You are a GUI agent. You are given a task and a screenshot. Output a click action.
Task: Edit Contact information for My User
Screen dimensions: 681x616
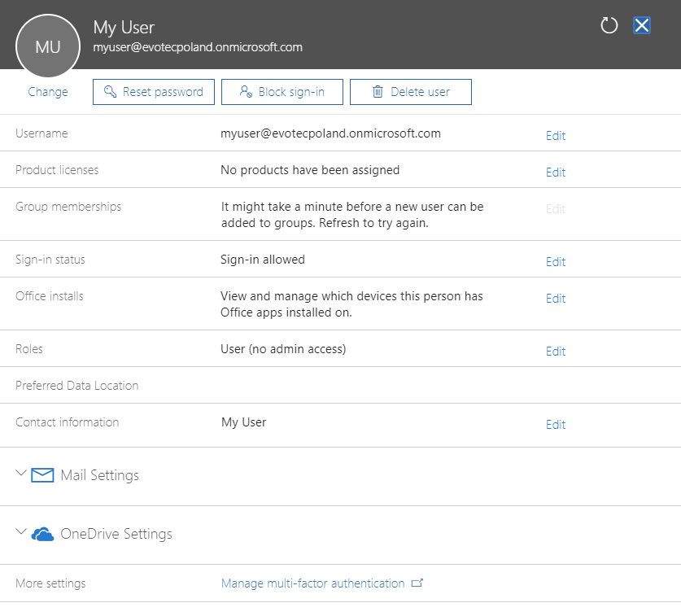(x=555, y=425)
